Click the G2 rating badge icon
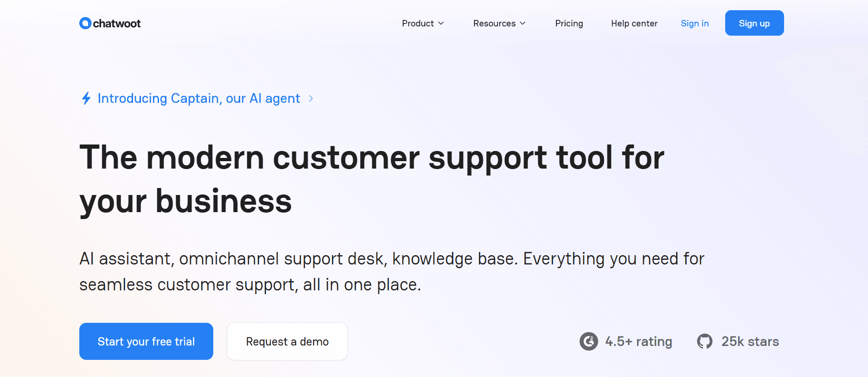 tap(589, 342)
